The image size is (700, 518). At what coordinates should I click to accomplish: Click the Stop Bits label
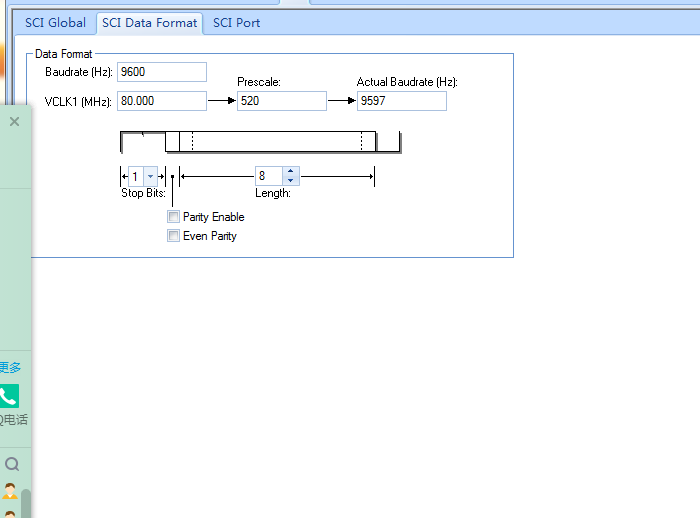click(x=143, y=193)
